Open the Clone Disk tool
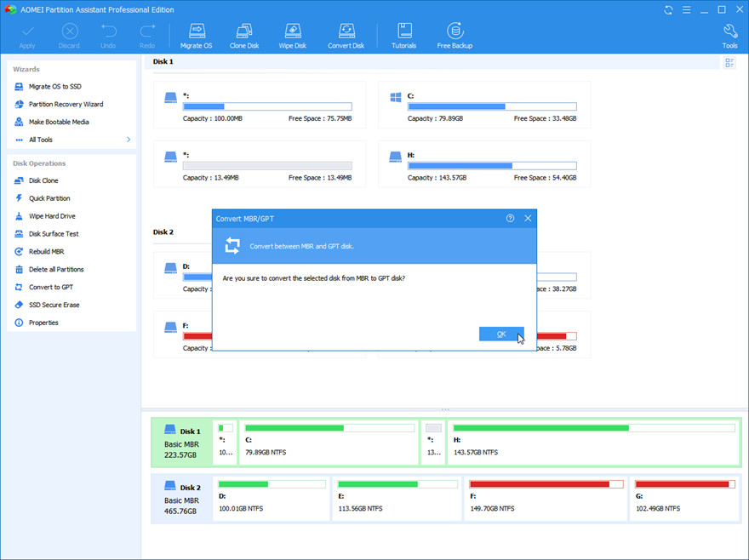This screenshot has height=560, width=749. click(244, 36)
